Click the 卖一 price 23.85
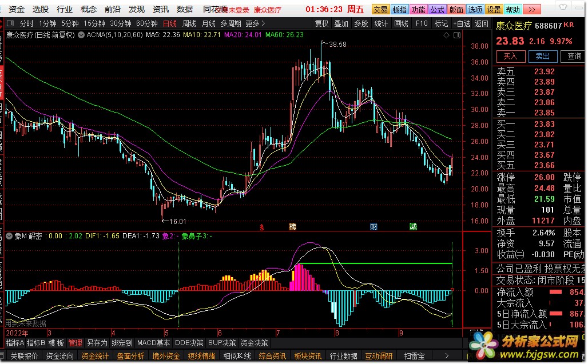This screenshot has height=364, width=588. pos(544,113)
